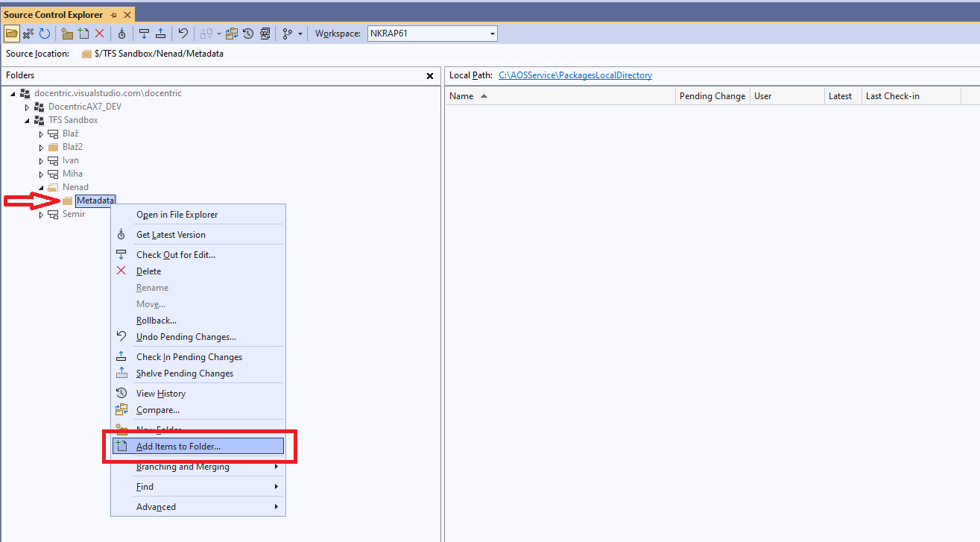Open the Workspace NKRAP61 combo box
This screenshot has height=542, width=980.
(432, 34)
